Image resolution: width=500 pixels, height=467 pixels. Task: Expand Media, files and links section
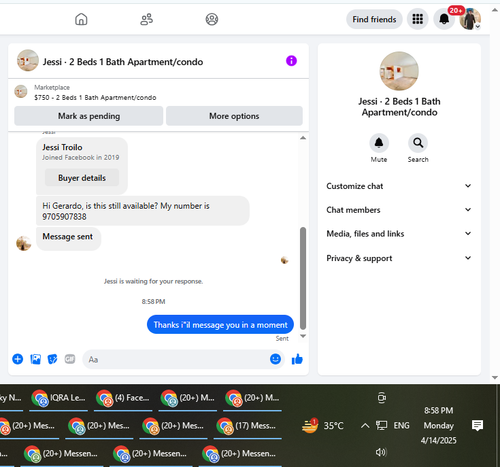399,234
